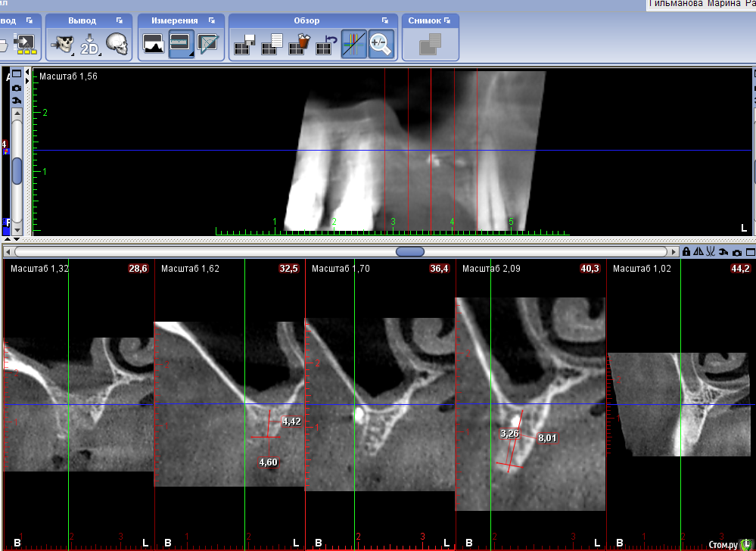Click the skull with eyepatch output icon
Viewport: 756px width, 551px height.
(62, 45)
